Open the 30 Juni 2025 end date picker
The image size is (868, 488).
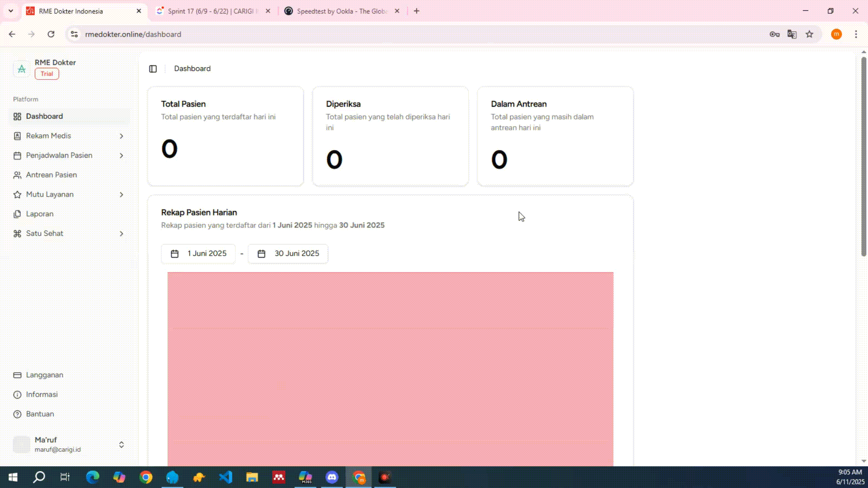(x=288, y=253)
